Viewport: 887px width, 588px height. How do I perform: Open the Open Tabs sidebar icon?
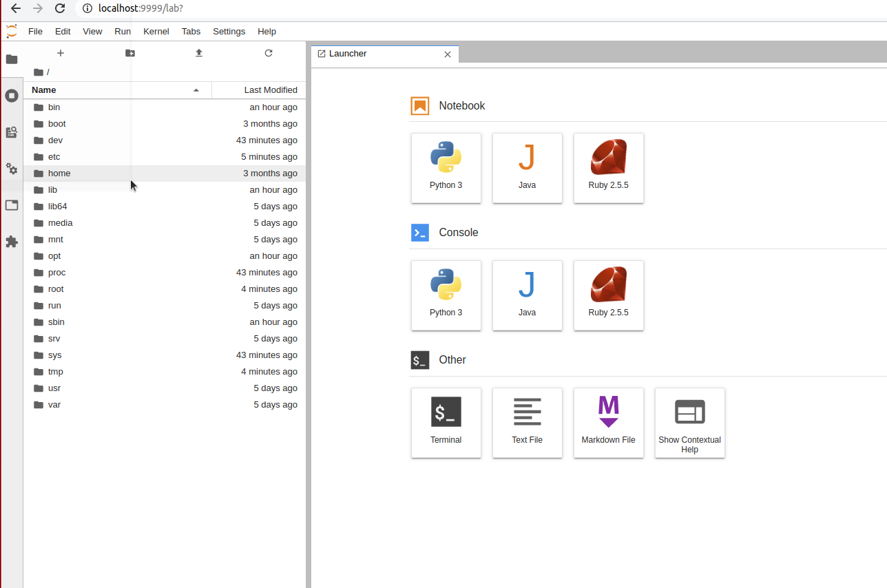[x=11, y=205]
